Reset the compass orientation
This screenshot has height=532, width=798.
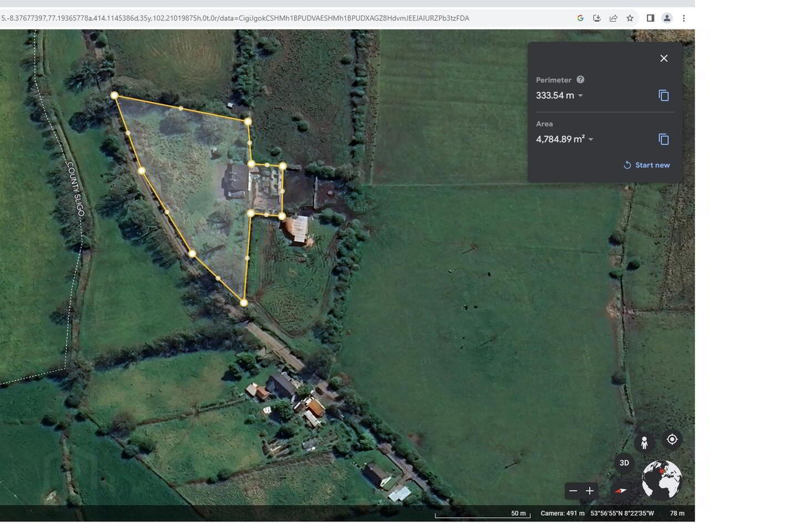pyautogui.click(x=621, y=491)
